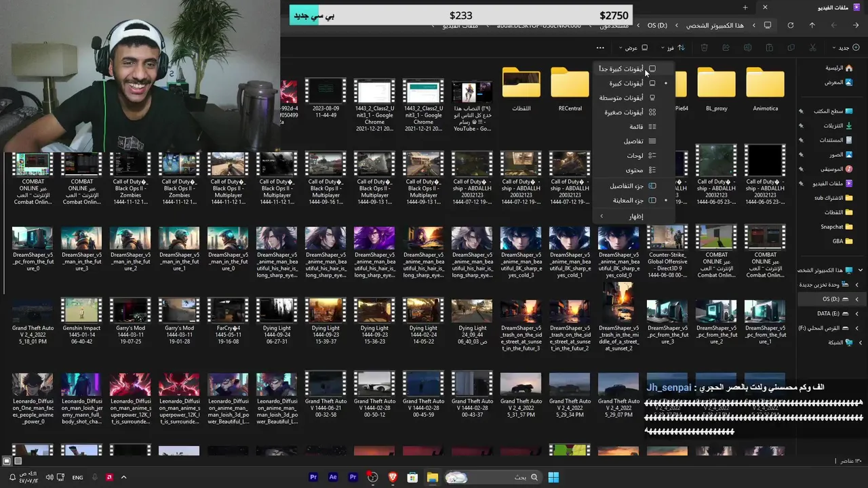The height and width of the screenshot is (488, 868).
Task: Unpin الموسيقى using its pin icon
Action: (x=801, y=169)
